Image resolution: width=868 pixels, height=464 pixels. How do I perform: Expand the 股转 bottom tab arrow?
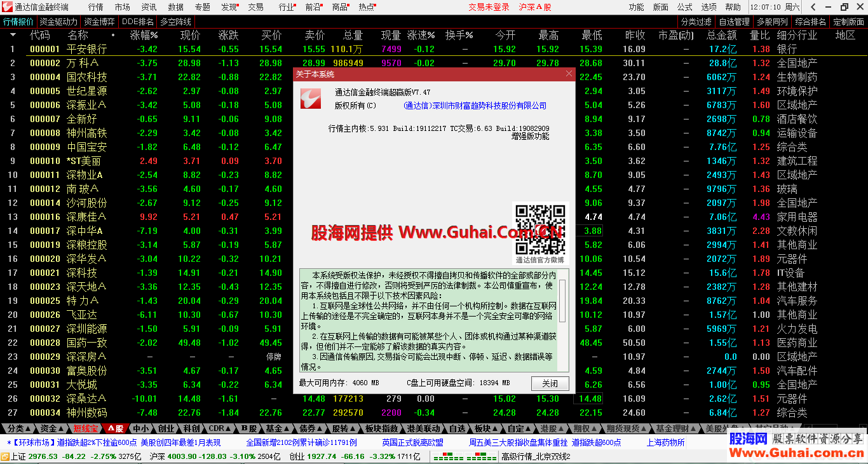coord(352,428)
